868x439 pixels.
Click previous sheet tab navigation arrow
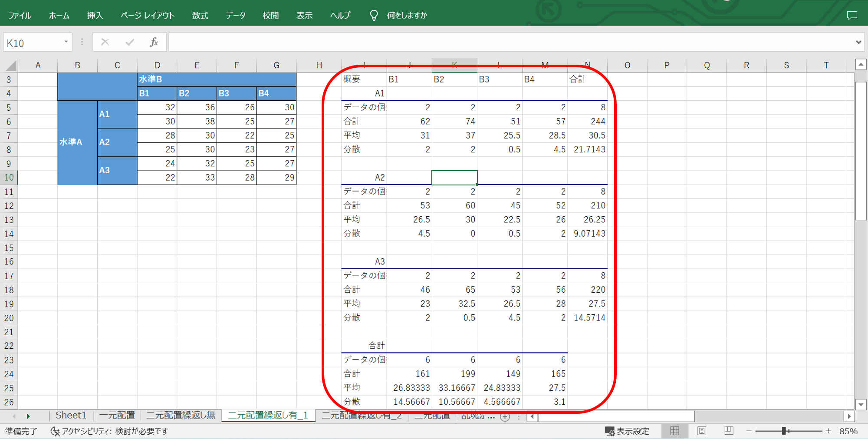click(x=14, y=416)
